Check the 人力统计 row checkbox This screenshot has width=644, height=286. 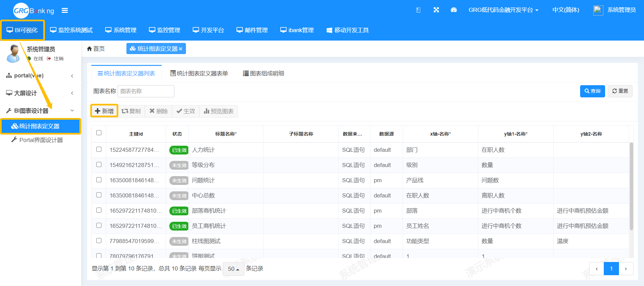[x=99, y=149]
